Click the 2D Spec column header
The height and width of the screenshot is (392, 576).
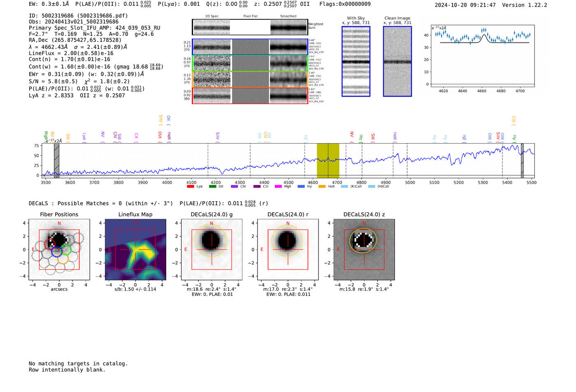(x=212, y=16)
